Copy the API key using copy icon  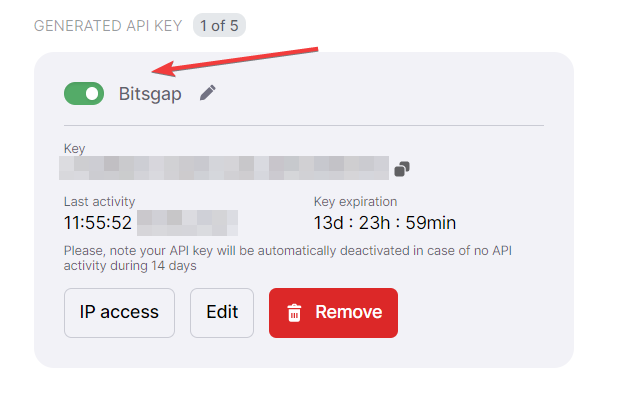coord(402,169)
